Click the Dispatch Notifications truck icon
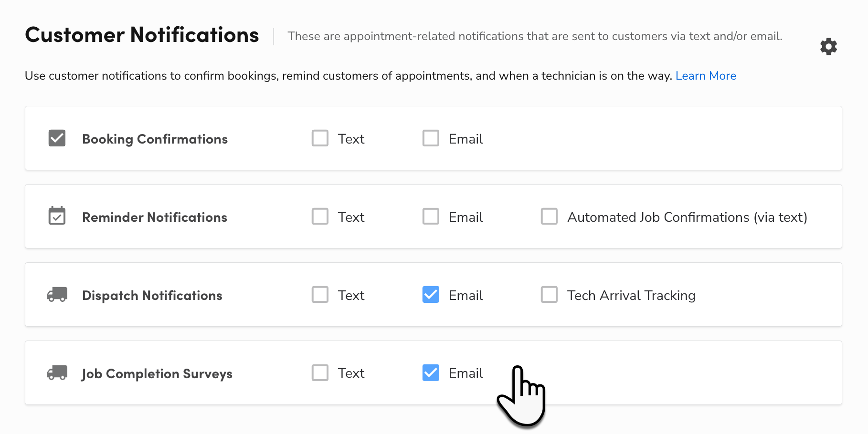This screenshot has width=868, height=434. pos(57,295)
